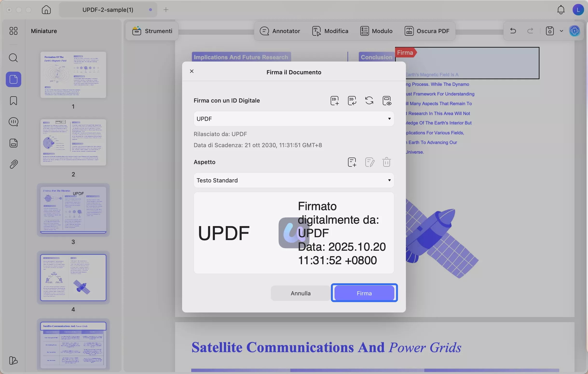Viewport: 588px width, 374px height.
Task: Cancel signing with Annulla
Action: click(x=300, y=293)
